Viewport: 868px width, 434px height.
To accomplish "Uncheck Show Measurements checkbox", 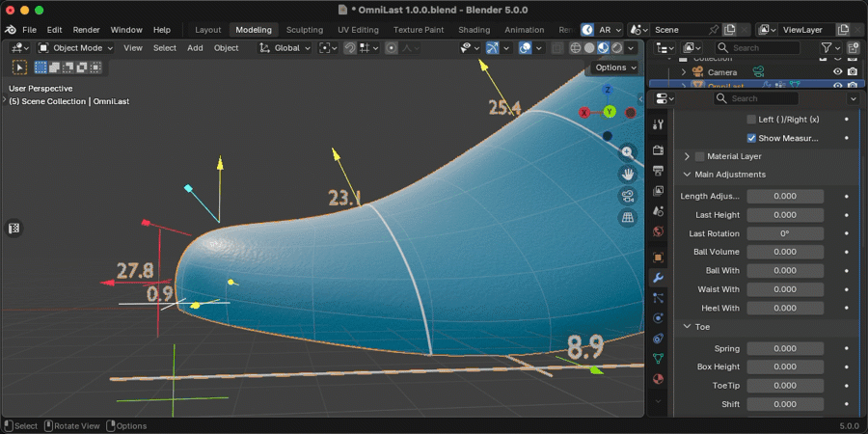I will (x=751, y=138).
